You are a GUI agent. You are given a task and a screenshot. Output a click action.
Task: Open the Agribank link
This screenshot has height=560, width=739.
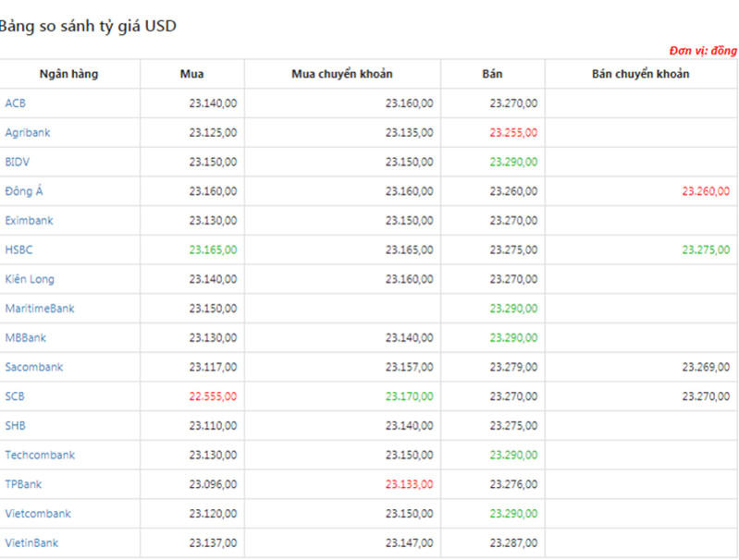(x=28, y=132)
